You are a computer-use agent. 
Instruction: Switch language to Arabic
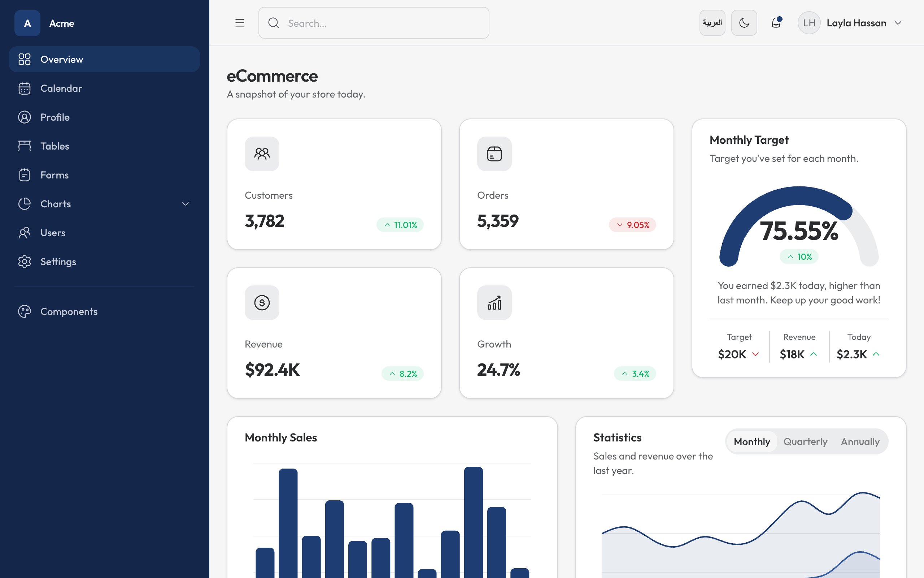pos(712,23)
